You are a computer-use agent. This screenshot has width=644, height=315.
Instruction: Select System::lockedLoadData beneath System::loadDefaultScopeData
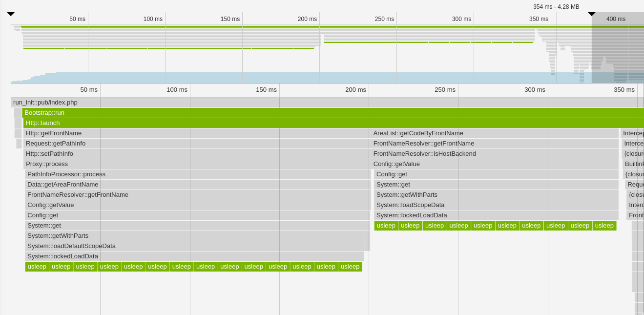pos(195,256)
